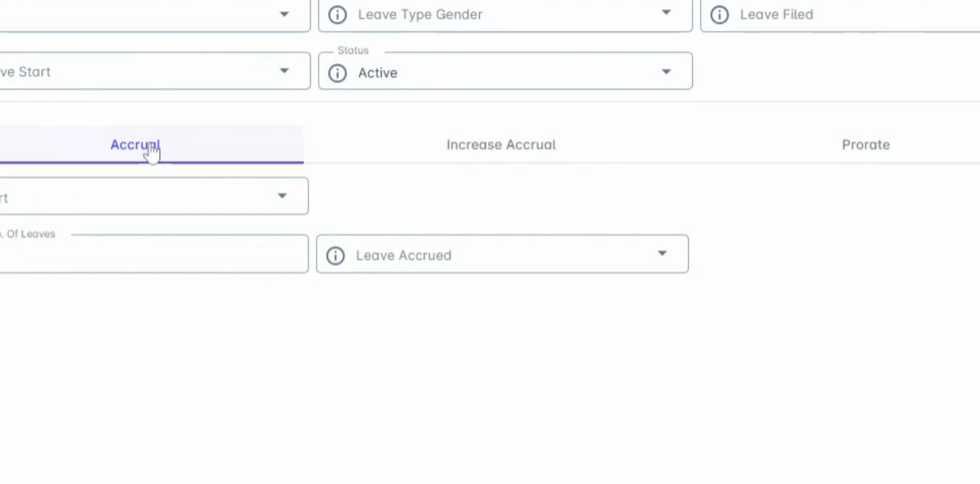The height and width of the screenshot is (484, 980).
Task: Expand the Leave Type Gender dropdown arrow
Action: [x=666, y=13]
